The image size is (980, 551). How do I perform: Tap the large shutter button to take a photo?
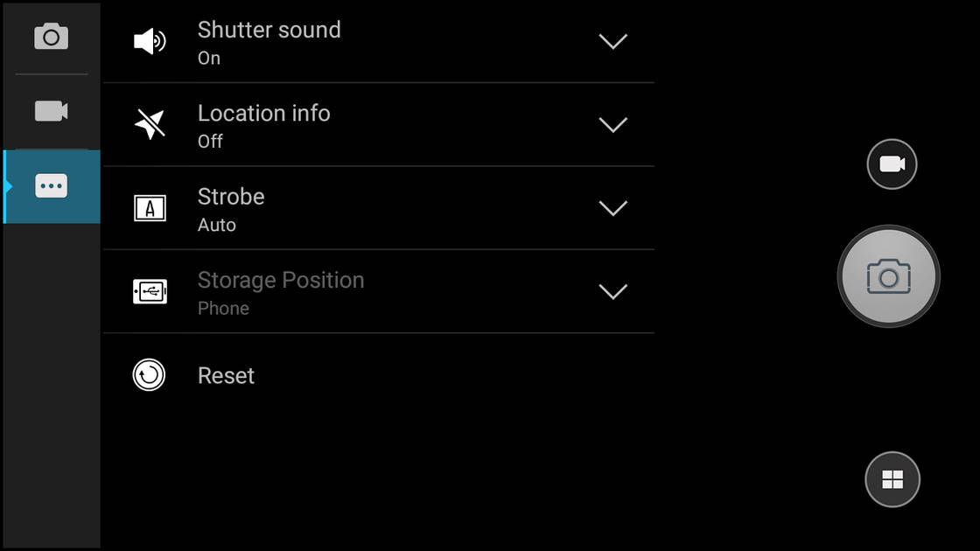pyautogui.click(x=889, y=276)
